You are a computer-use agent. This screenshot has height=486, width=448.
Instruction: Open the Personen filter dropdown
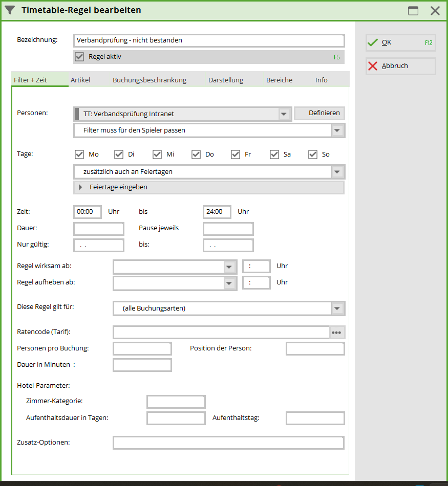tap(284, 114)
